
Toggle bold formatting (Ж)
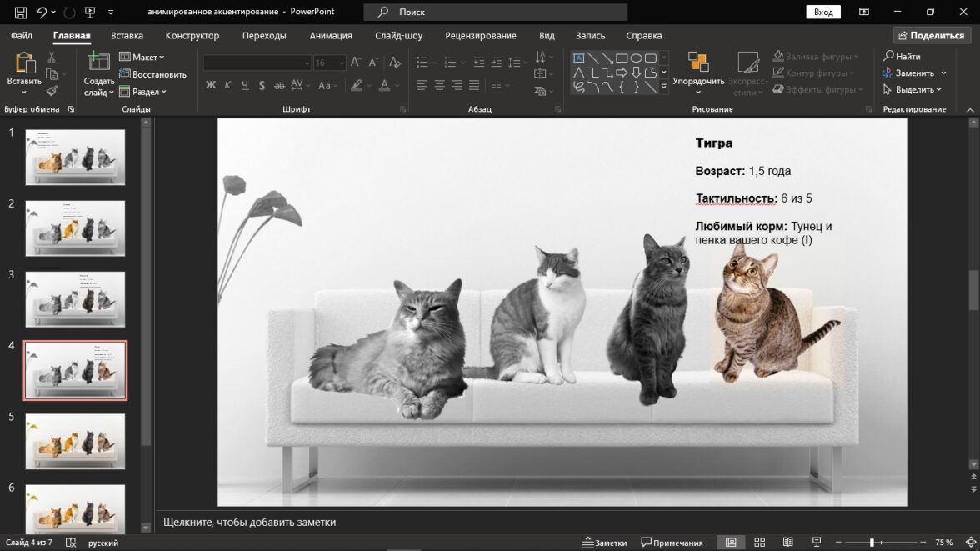coord(211,85)
